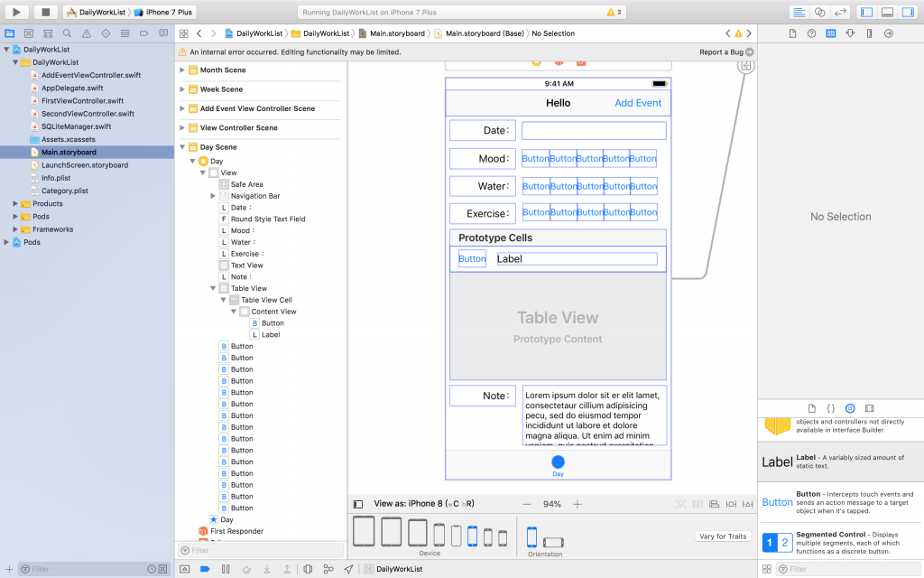Pause program execution in debug bar
Viewport: 924px width, 578px height.
[226, 569]
